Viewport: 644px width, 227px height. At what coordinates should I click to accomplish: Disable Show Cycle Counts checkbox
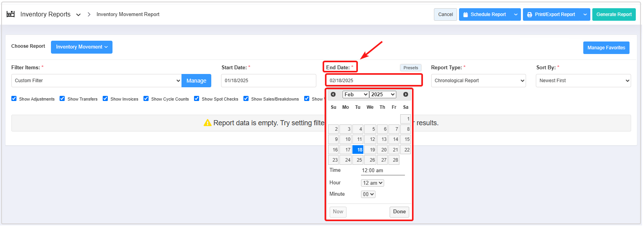tap(146, 99)
